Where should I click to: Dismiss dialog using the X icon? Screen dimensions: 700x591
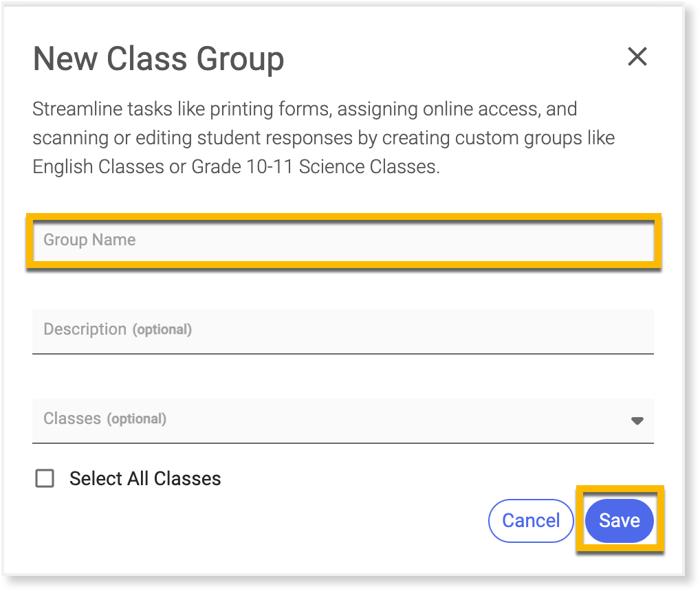tap(637, 57)
